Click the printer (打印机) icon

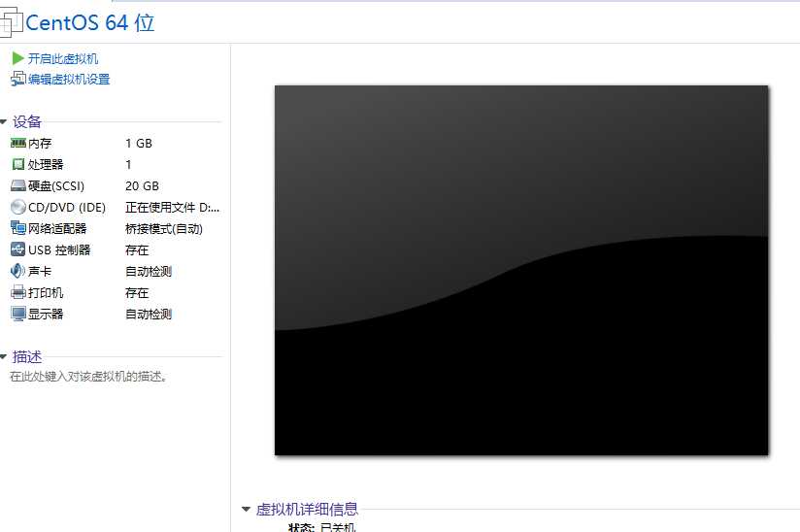point(17,292)
